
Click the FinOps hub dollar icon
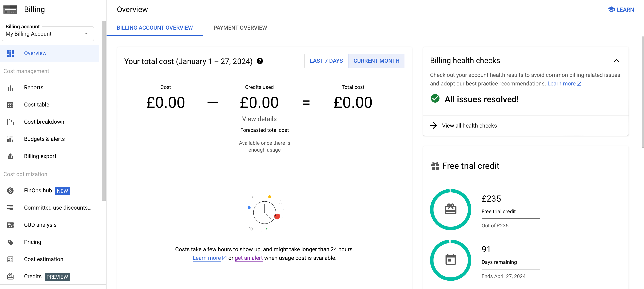click(x=10, y=191)
